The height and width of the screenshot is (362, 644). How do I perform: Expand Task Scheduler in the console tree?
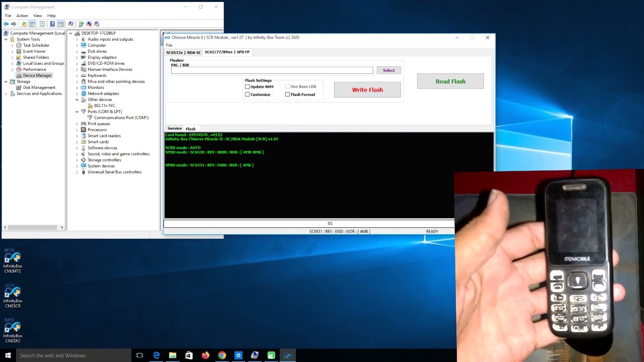(x=12, y=45)
